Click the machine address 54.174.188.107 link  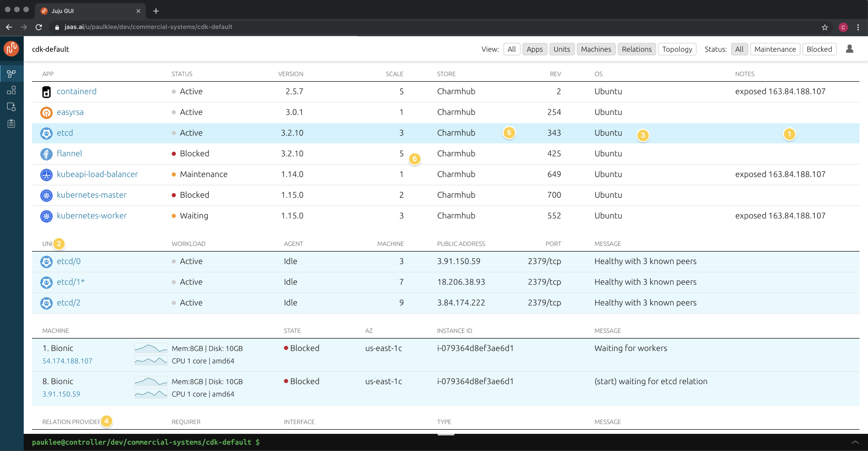[67, 361]
